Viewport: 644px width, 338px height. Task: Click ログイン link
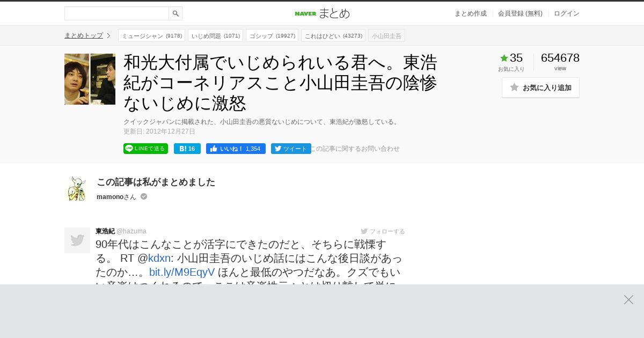coord(567,13)
